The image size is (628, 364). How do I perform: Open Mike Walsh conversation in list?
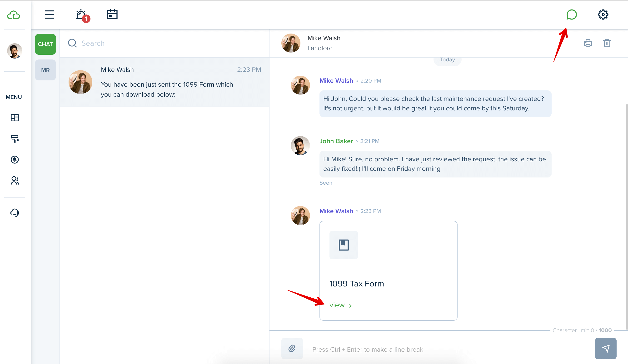tap(164, 82)
